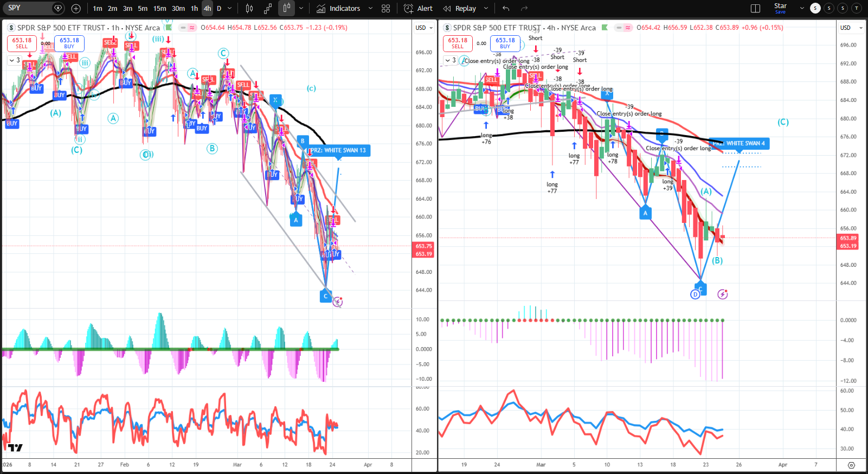Screen dimensions: 868x474
Task: Select the 1m timeframe
Action: pos(98,8)
